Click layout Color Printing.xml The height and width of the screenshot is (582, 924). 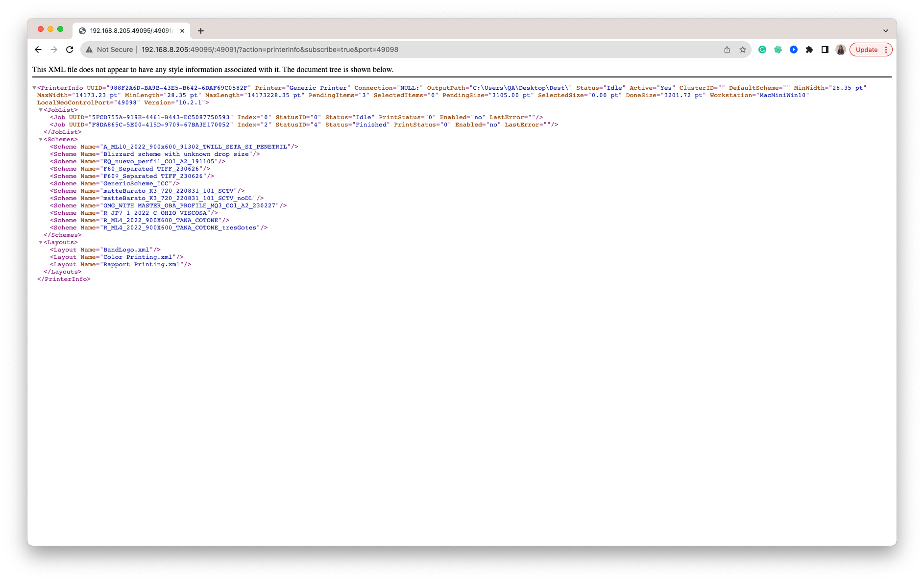[x=117, y=257]
